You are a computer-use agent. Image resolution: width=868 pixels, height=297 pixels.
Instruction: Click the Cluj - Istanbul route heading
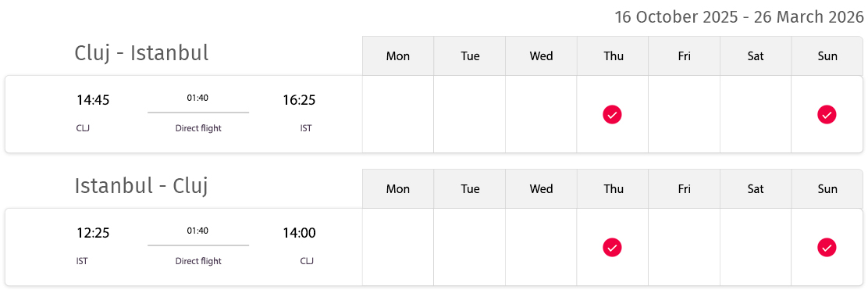pos(142,53)
